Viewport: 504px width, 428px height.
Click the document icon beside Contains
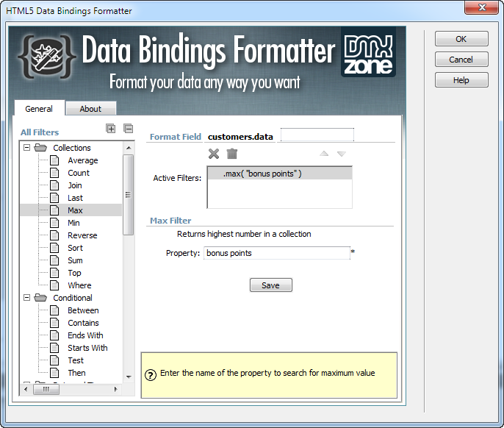(54, 323)
